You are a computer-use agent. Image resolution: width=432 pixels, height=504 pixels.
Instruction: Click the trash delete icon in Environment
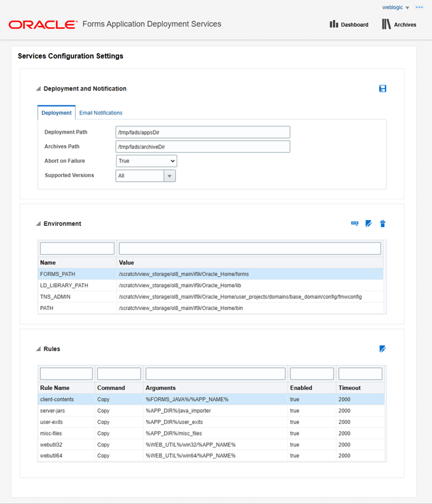coord(382,223)
